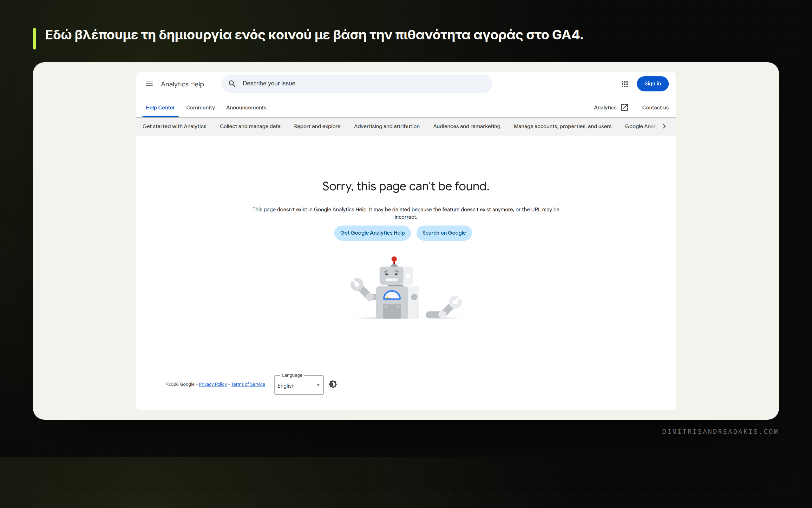Viewport: 812px width, 508px height.
Task: Toggle dark mode brightness icon
Action: point(332,384)
